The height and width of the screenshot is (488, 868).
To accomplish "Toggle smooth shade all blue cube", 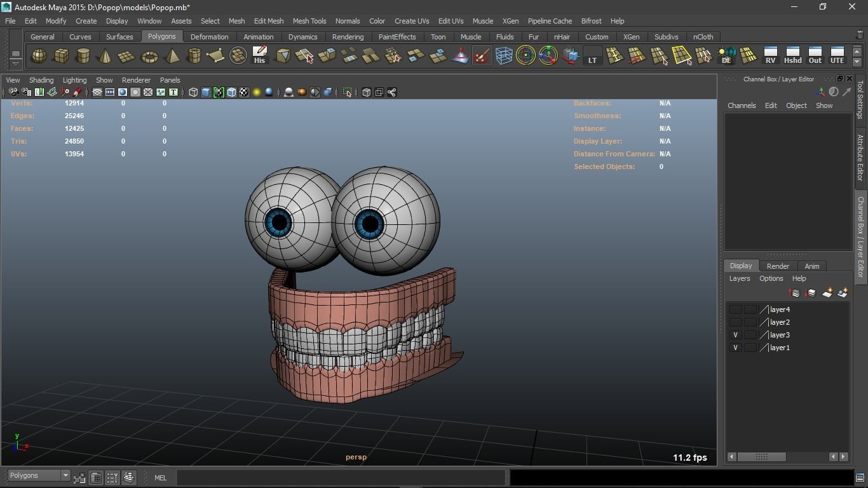I will (x=206, y=92).
